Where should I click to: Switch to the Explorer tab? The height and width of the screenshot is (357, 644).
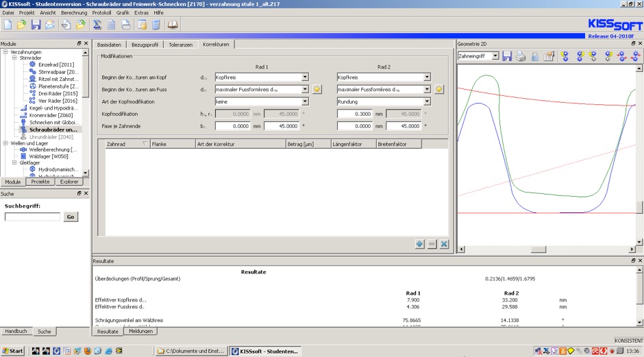click(x=69, y=182)
